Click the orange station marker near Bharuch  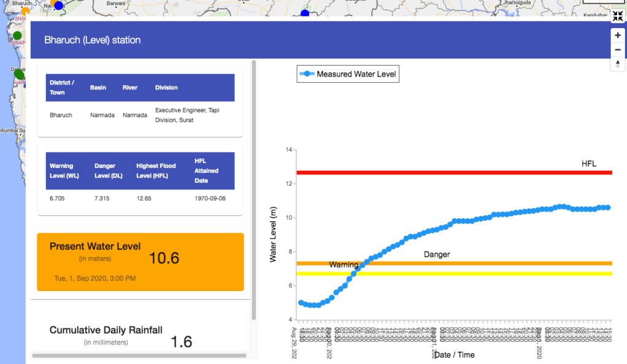tap(25, 10)
